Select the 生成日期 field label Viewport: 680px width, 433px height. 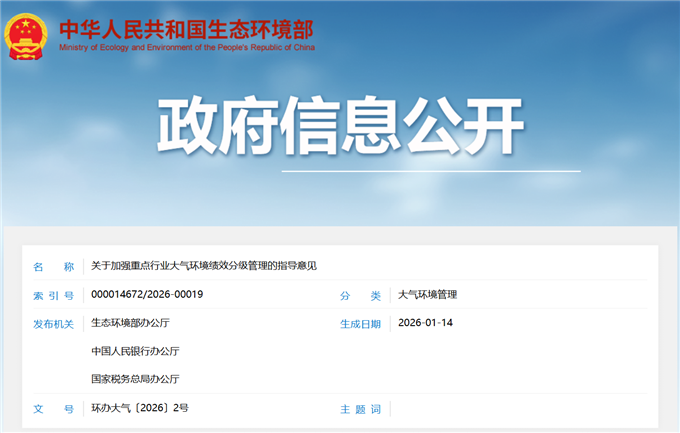pyautogui.click(x=360, y=324)
